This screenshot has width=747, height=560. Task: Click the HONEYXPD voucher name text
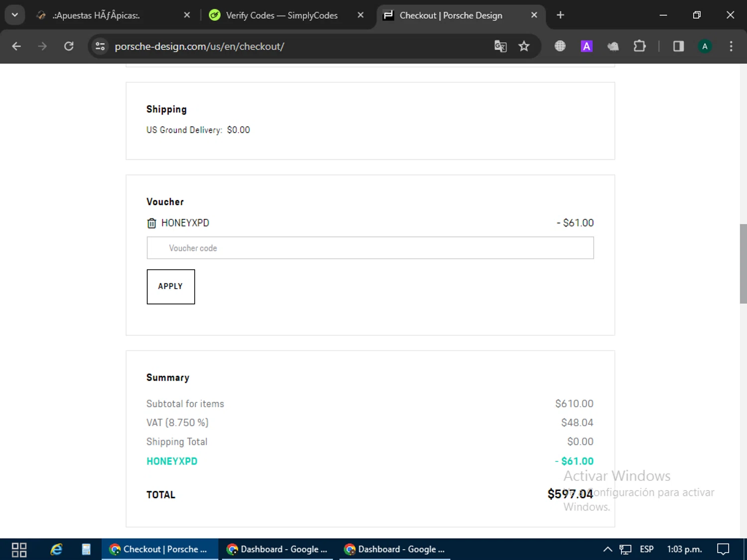185,223
